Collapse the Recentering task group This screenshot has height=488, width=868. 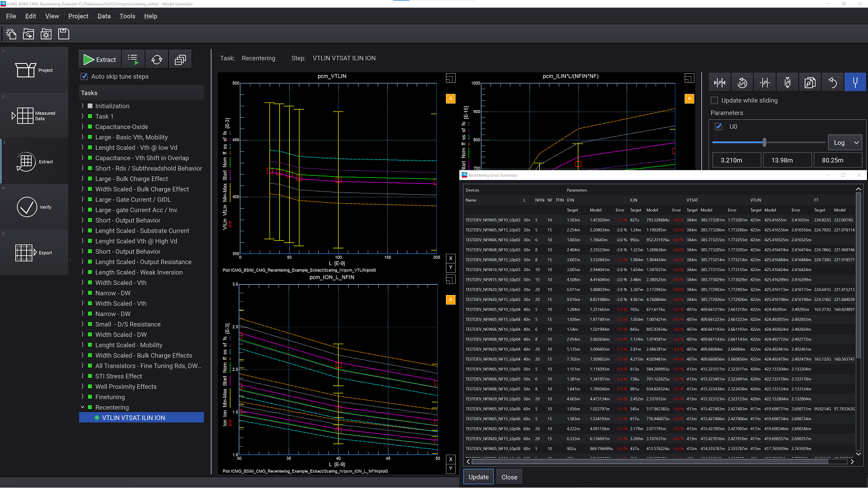[82, 407]
